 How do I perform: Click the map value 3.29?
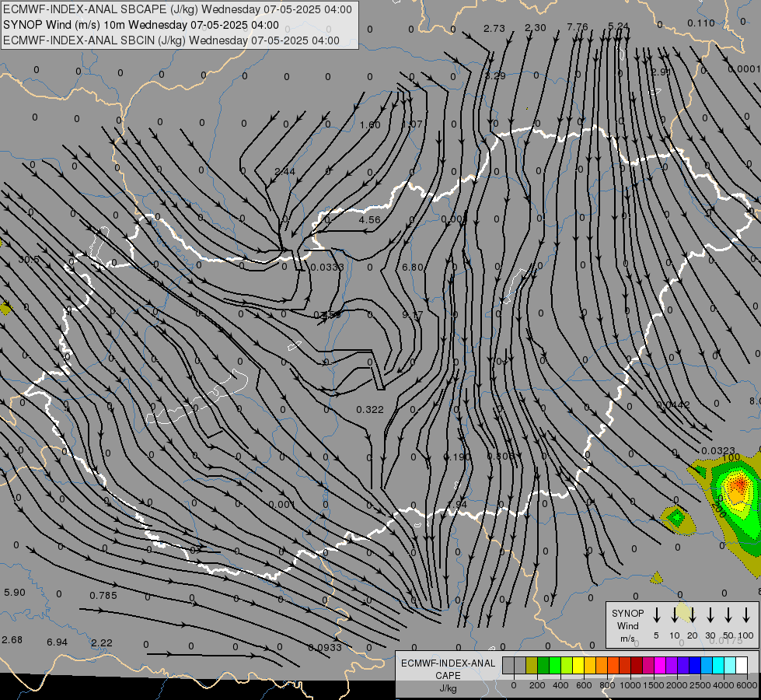pyautogui.click(x=495, y=75)
